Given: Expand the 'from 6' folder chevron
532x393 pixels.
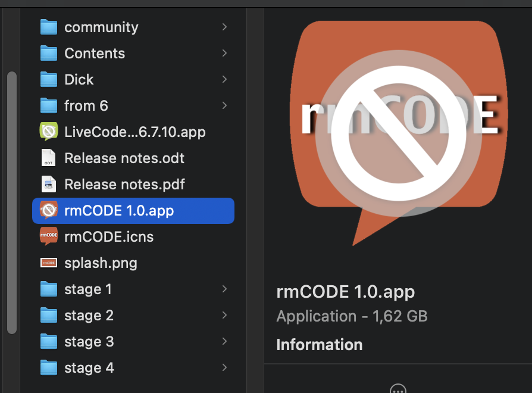Looking at the screenshot, I should [x=224, y=105].
